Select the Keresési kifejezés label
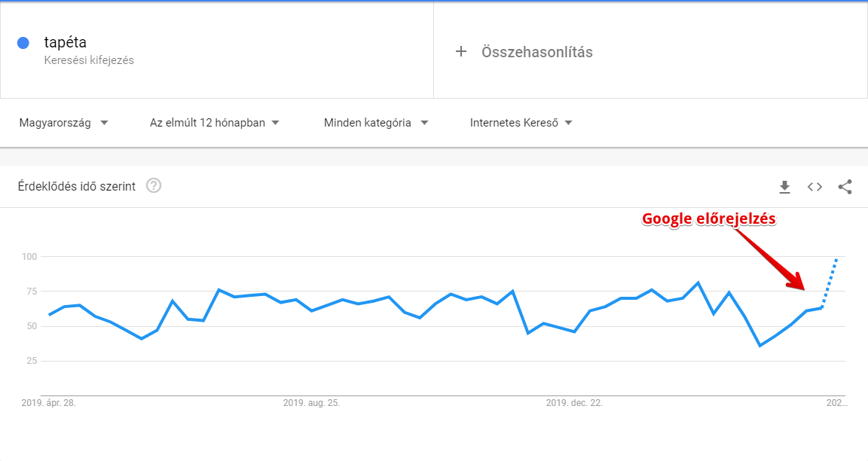The width and height of the screenshot is (868, 461). pyautogui.click(x=89, y=60)
